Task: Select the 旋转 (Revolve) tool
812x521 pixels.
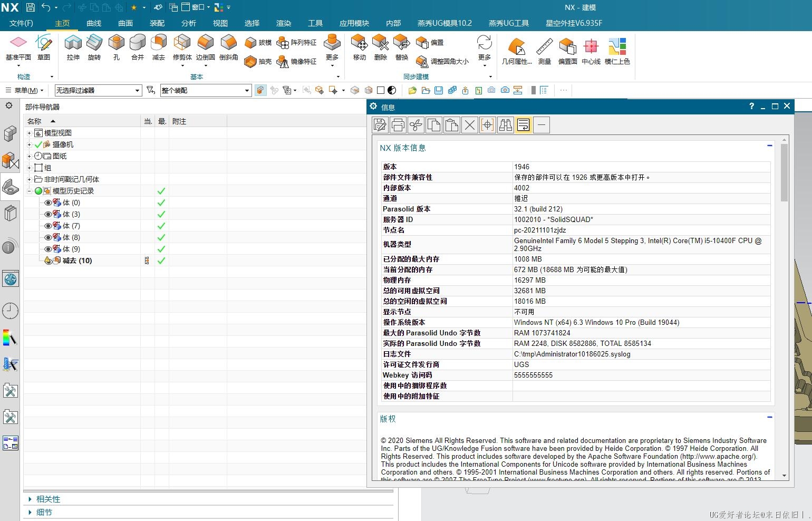Action: coord(94,47)
